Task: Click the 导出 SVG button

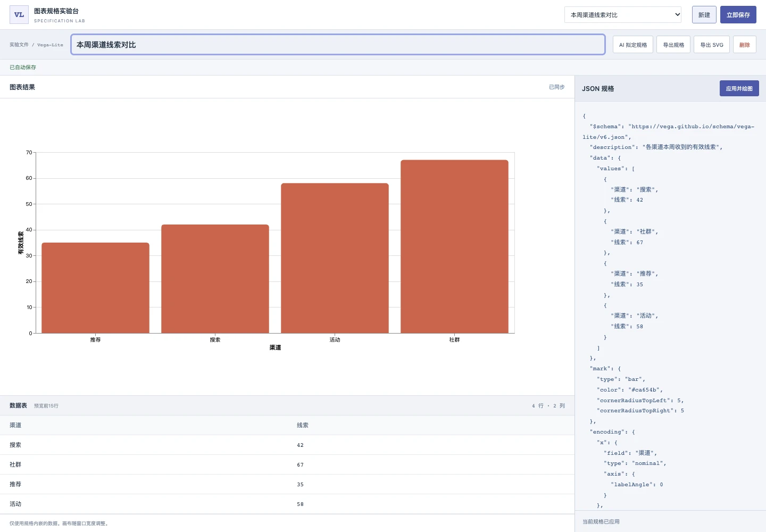Action: 712,45
